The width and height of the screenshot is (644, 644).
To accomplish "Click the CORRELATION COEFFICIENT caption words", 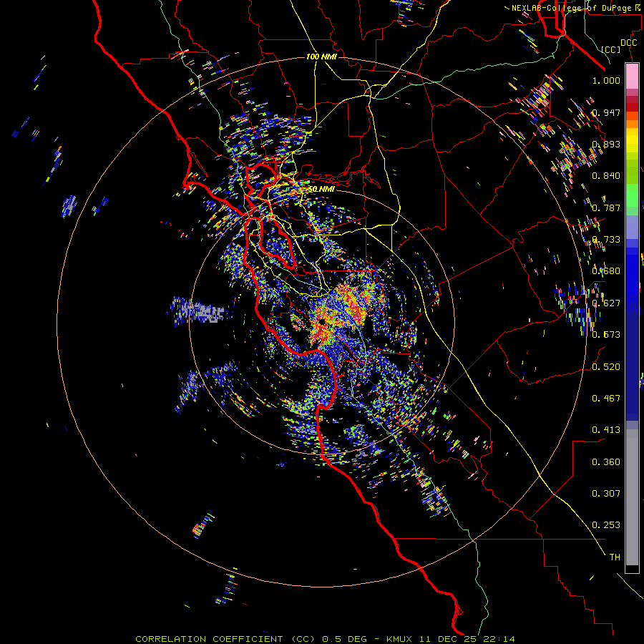I will (209, 639).
